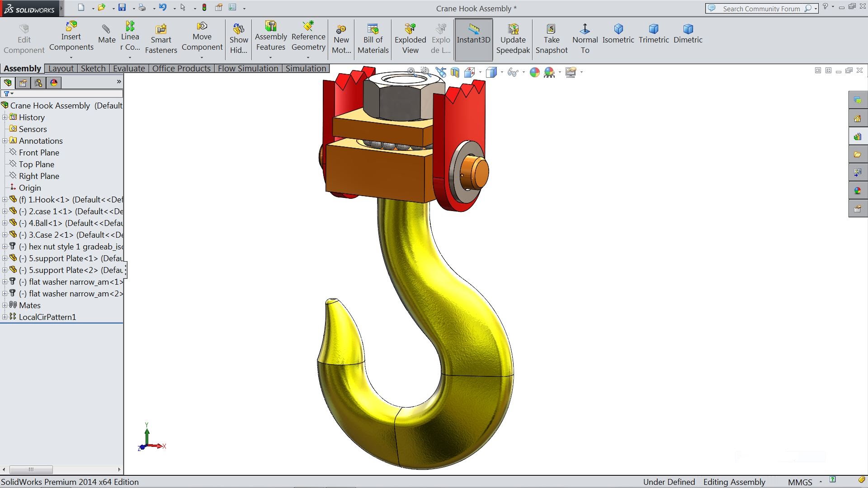Open the Options checklist icon
This screenshot has height=488, width=868.
coord(232,7)
